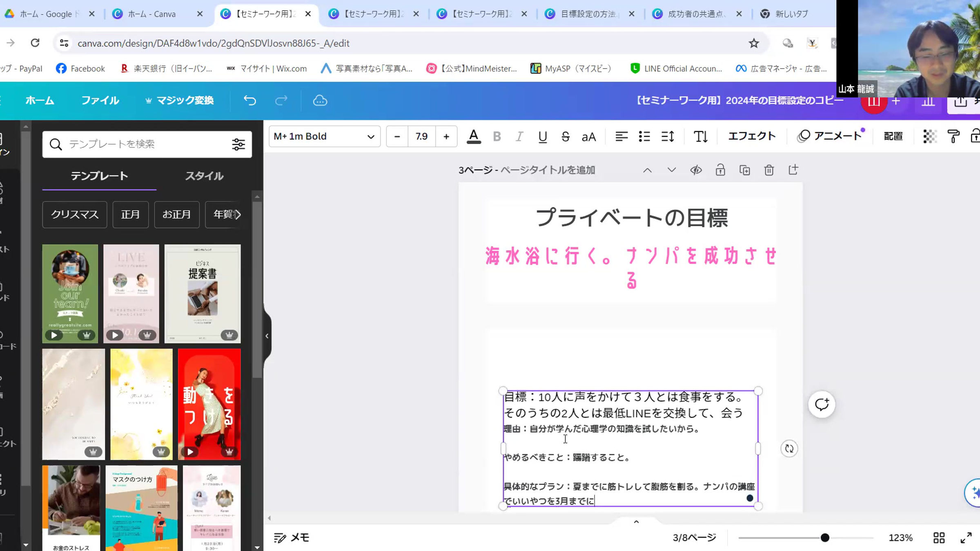
Task: Click the template search field
Action: 147,144
